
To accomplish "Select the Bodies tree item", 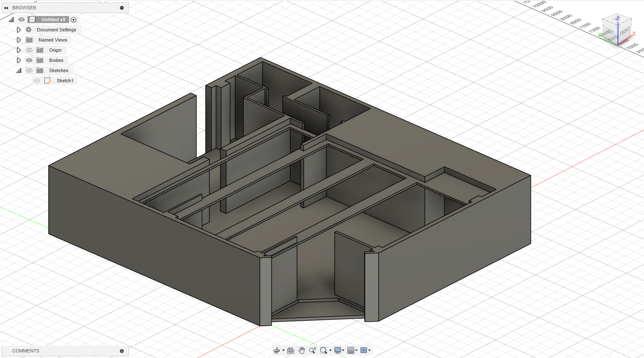I will 56,60.
